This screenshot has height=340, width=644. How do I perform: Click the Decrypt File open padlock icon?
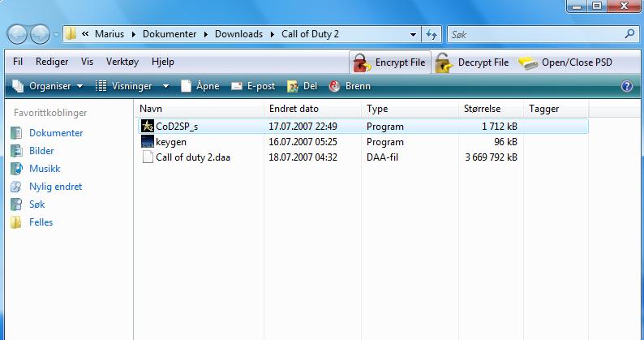(x=444, y=63)
